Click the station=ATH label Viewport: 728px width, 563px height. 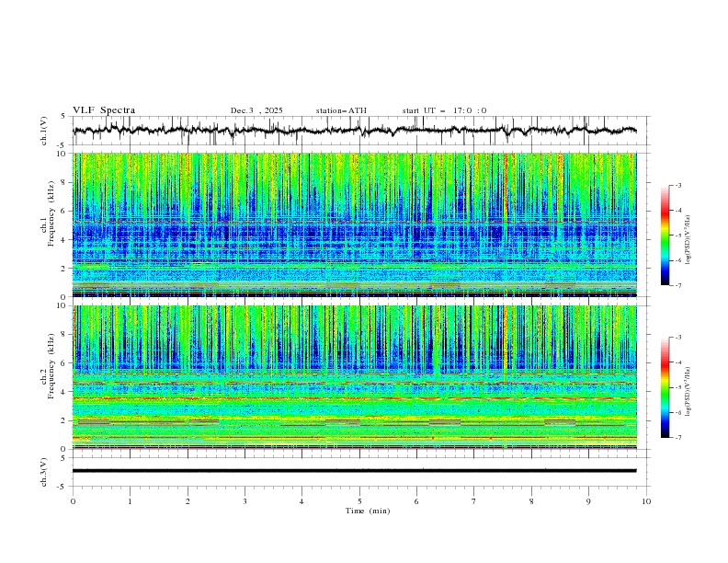point(341,110)
